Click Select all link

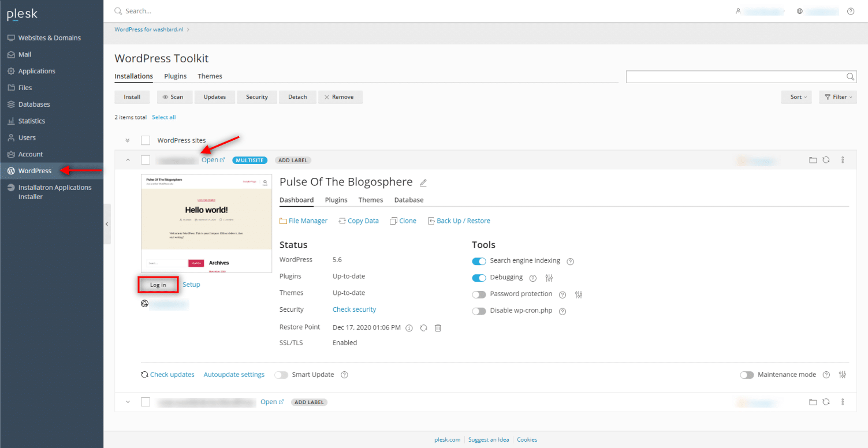[164, 117]
